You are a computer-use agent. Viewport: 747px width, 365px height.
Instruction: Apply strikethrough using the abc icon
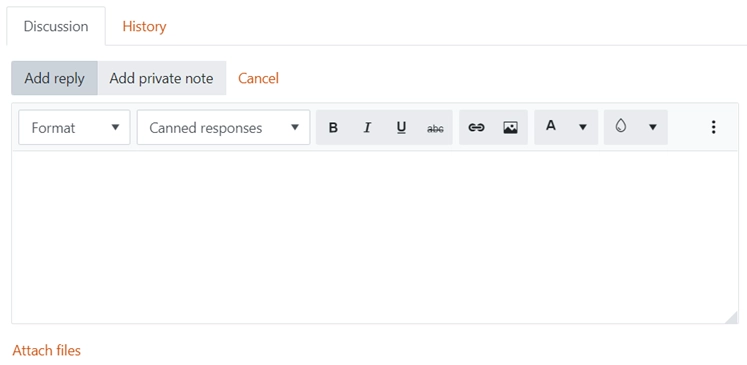tap(435, 127)
